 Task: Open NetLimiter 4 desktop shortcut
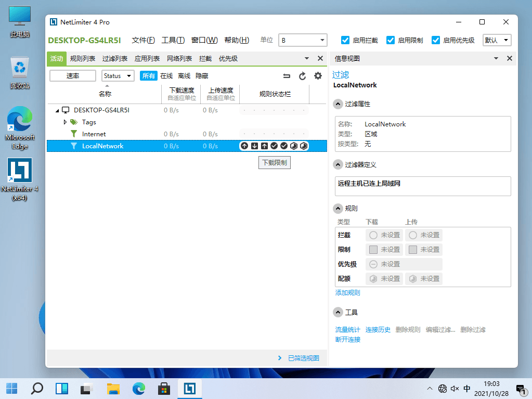[x=20, y=179]
